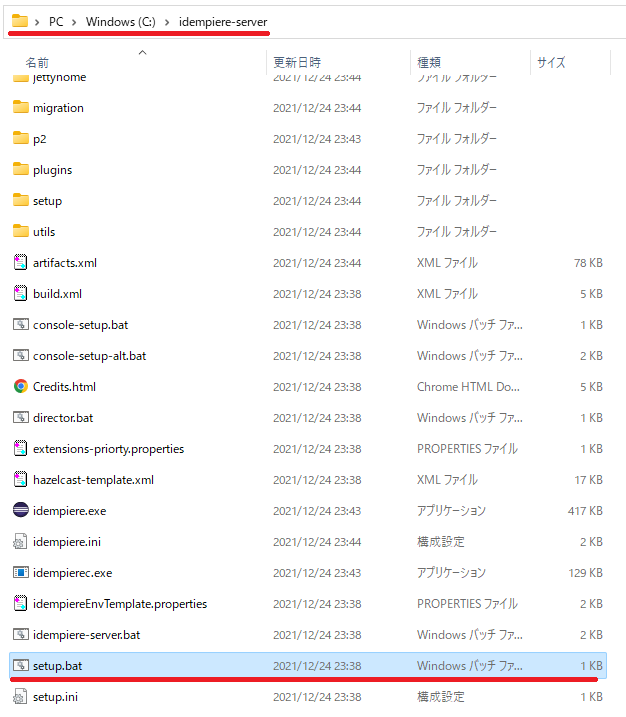This screenshot has width=626, height=717.
Task: Click the setup.ini settings icon
Action: tap(21, 696)
